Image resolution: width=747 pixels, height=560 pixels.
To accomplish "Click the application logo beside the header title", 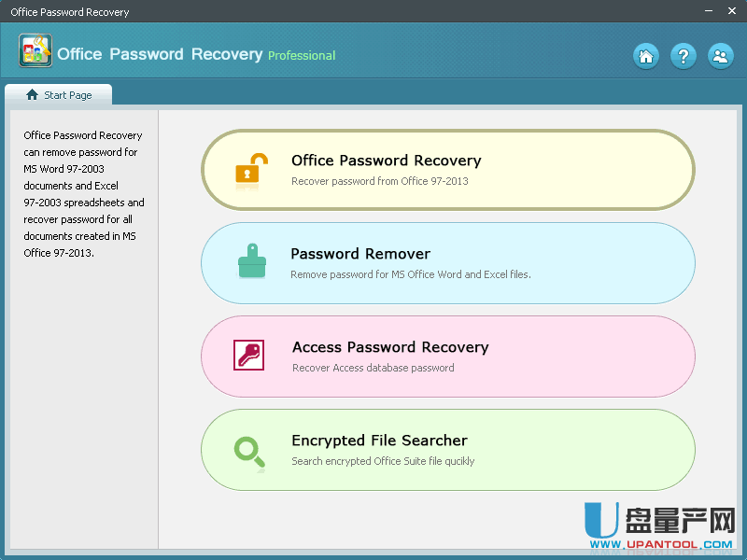I will click(x=35, y=50).
